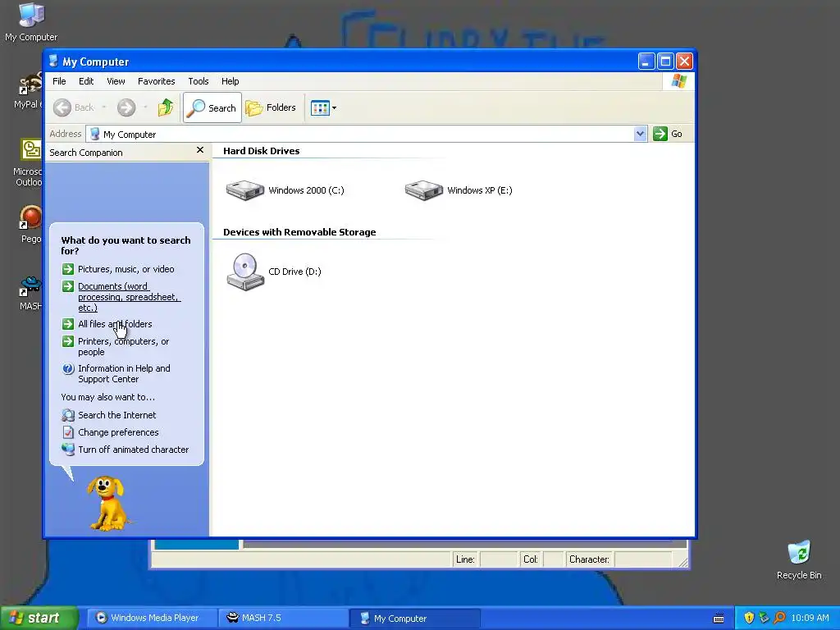
Task: Click the orange magnifier tray icon
Action: (779, 618)
